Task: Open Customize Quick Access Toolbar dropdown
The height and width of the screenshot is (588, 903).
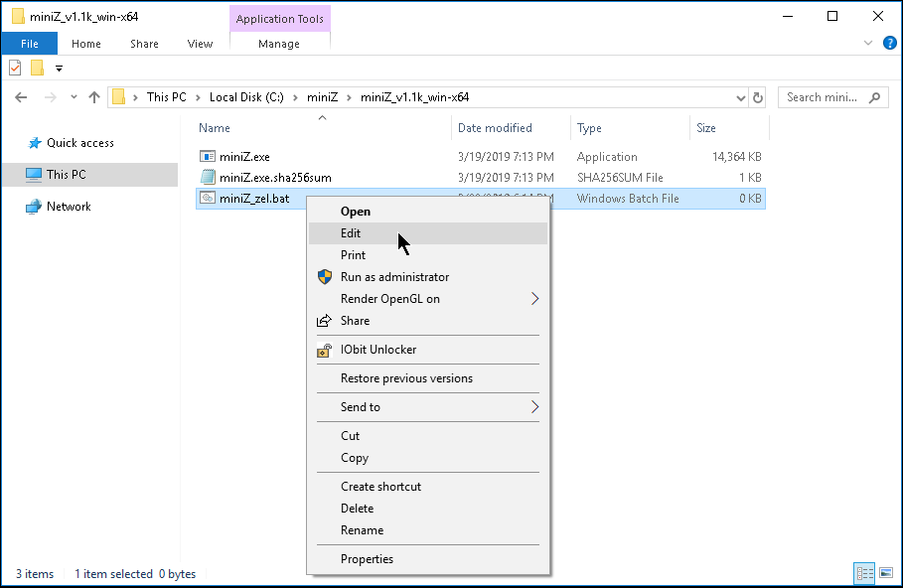Action: [x=59, y=69]
